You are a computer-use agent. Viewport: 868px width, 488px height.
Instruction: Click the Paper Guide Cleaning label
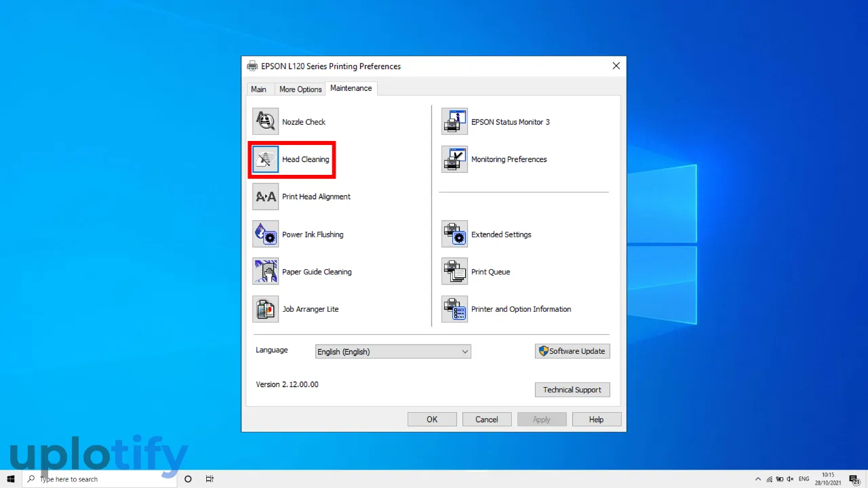pos(317,272)
